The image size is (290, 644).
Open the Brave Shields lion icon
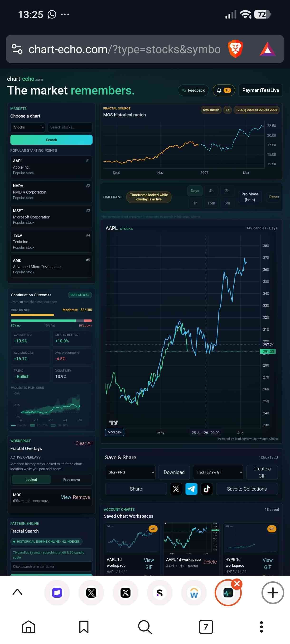(x=235, y=49)
